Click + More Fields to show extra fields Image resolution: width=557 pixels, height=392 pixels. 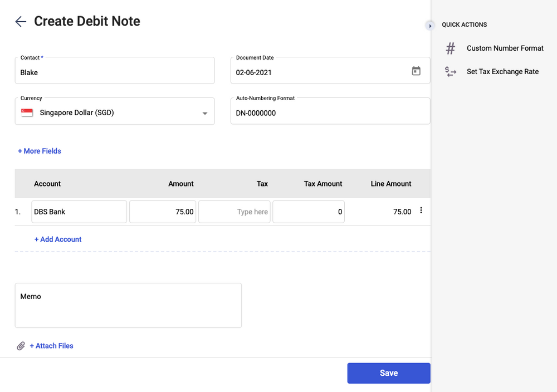click(x=39, y=151)
